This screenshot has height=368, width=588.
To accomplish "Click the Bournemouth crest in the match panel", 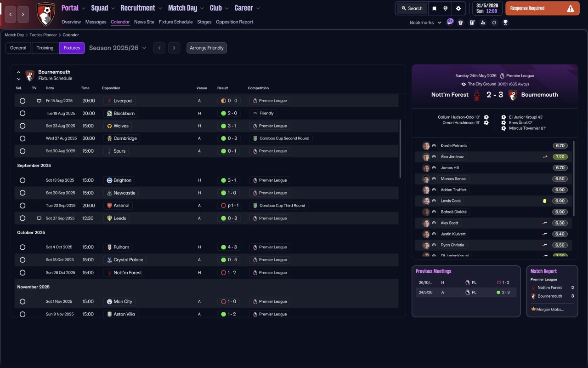I will point(513,95).
